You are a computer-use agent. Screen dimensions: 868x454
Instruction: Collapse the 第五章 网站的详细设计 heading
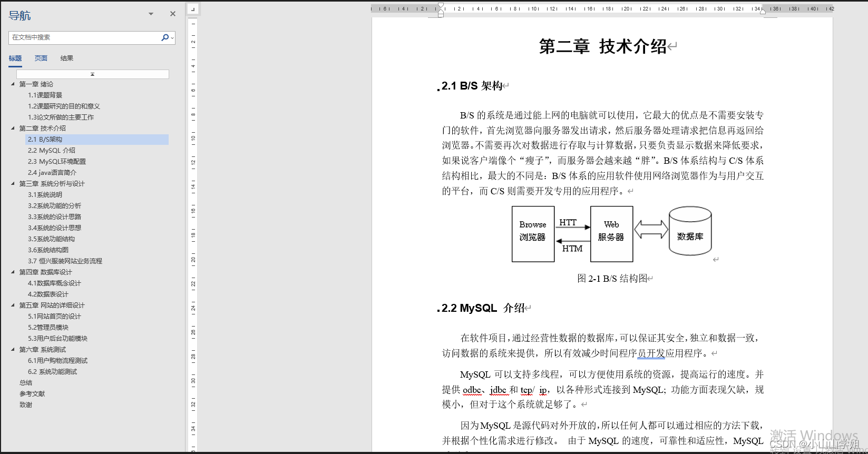click(13, 305)
